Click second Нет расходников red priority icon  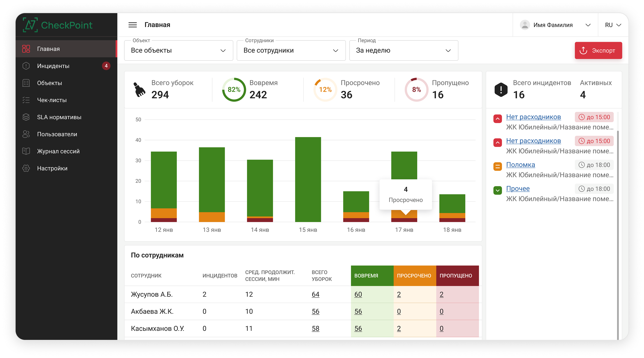(x=498, y=142)
